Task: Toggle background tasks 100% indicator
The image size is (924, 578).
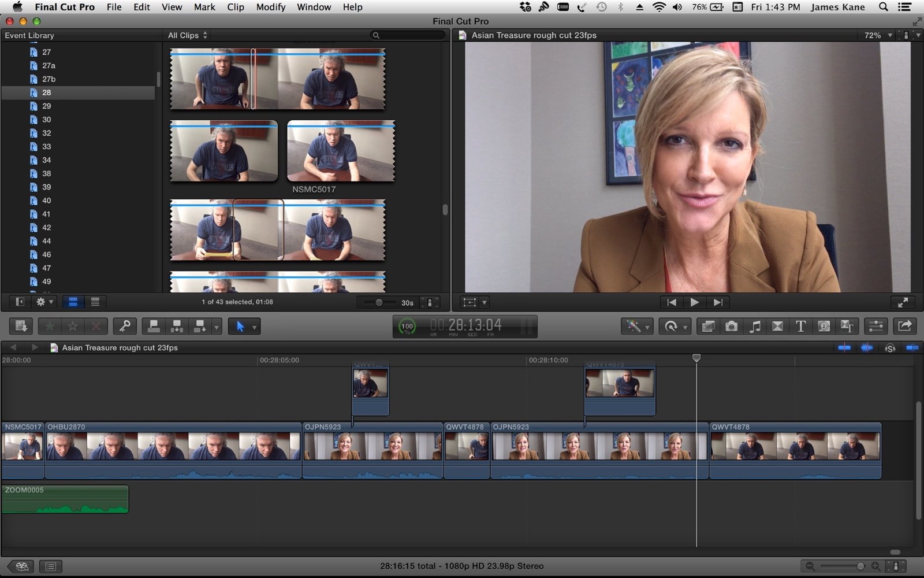Action: coord(407,327)
